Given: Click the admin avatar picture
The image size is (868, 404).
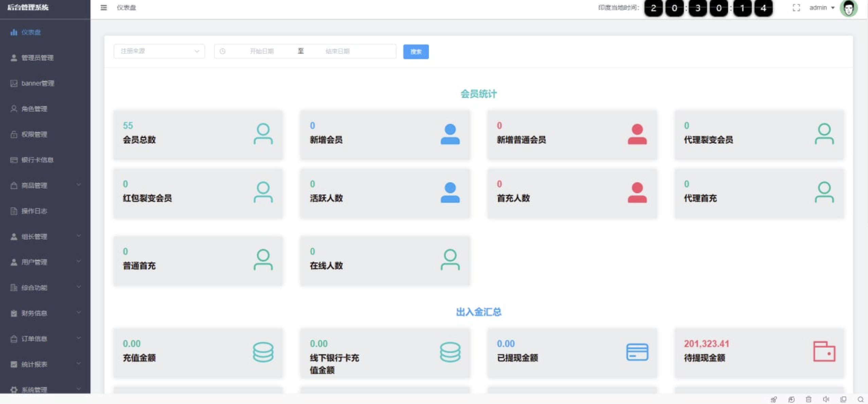Looking at the screenshot, I should point(848,8).
